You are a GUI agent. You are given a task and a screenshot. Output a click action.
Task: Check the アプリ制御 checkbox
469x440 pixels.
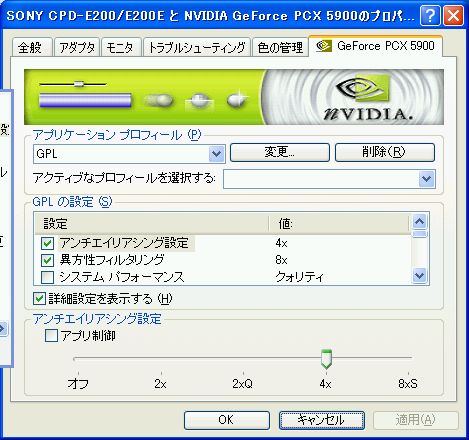click(x=51, y=336)
